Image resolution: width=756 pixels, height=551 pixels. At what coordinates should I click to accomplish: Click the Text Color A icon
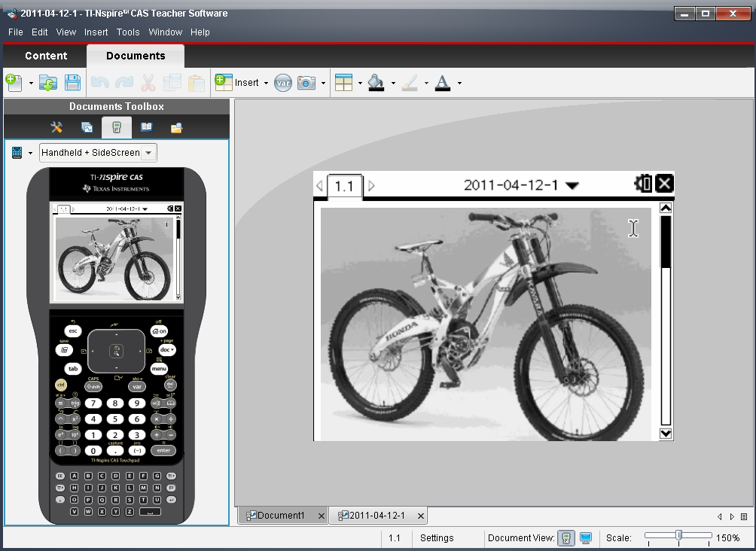point(442,83)
